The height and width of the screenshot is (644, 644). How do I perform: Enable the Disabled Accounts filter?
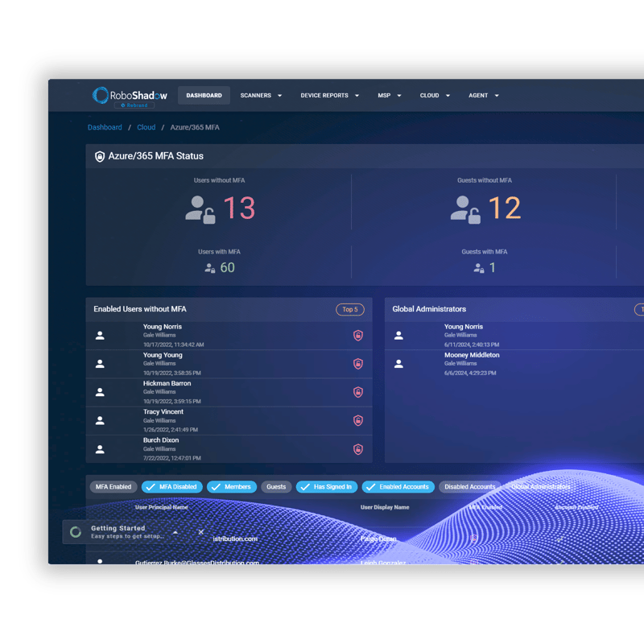point(469,486)
